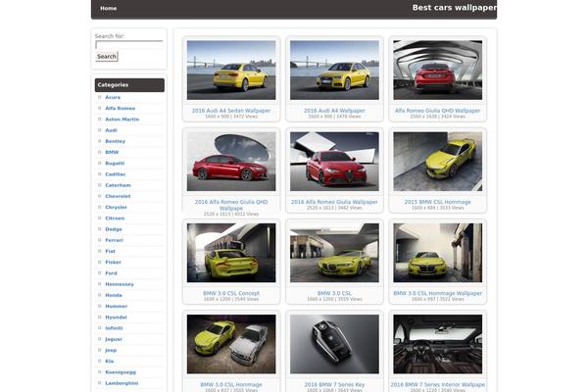Click the 2016 Audi A4 Wallpaper title
This screenshot has height=392, width=588.
334,111
